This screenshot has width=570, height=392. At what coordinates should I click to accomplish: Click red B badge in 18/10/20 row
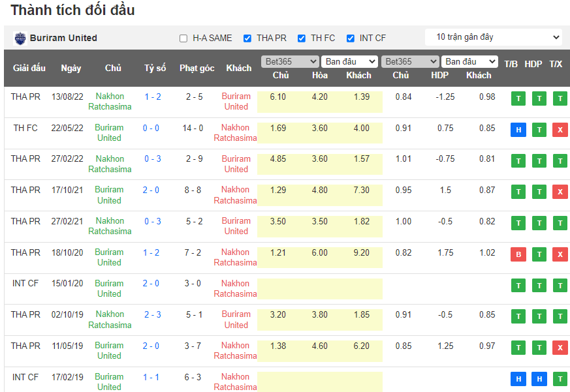click(518, 254)
